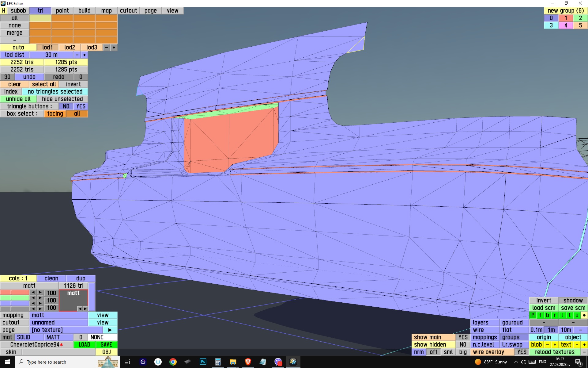Click SOLID material type selector
Viewport: 588px width, 368px height.
[24, 337]
